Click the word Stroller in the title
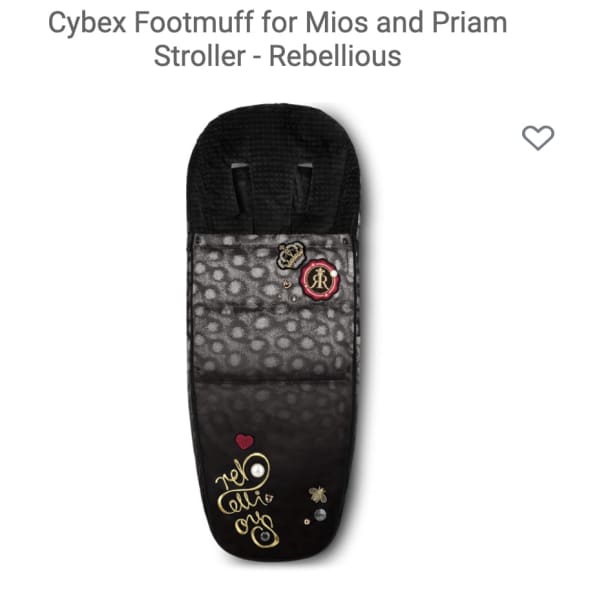The image size is (597, 600). (x=199, y=56)
